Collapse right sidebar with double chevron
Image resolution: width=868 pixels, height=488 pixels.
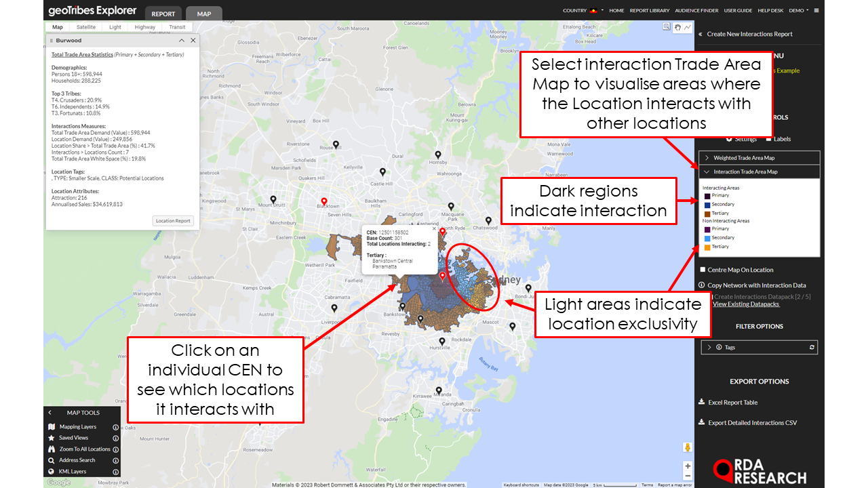point(701,34)
